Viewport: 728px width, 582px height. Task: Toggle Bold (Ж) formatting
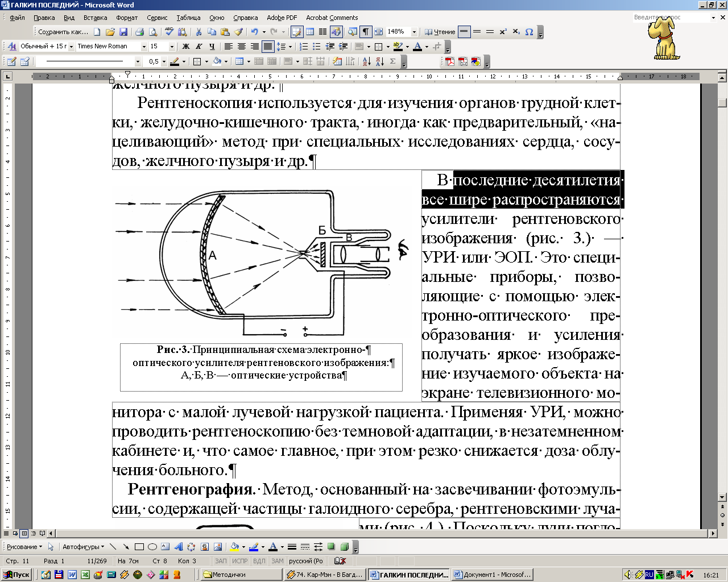[186, 46]
